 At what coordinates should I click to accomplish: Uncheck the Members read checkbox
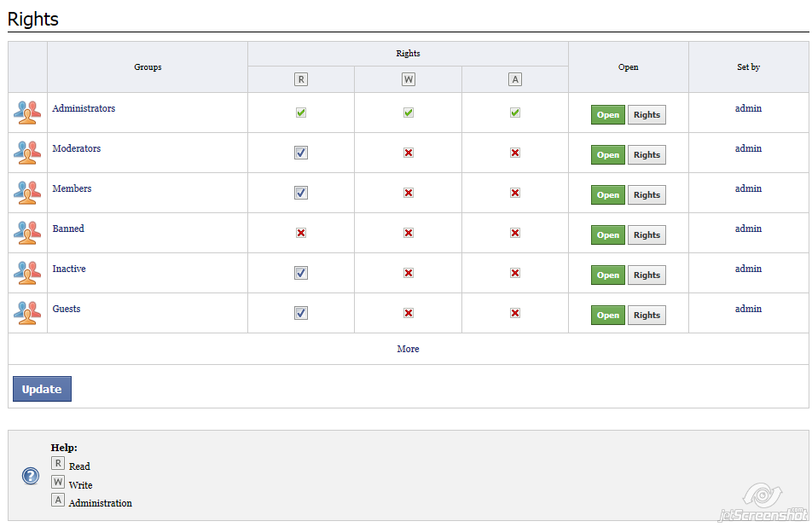[301, 193]
